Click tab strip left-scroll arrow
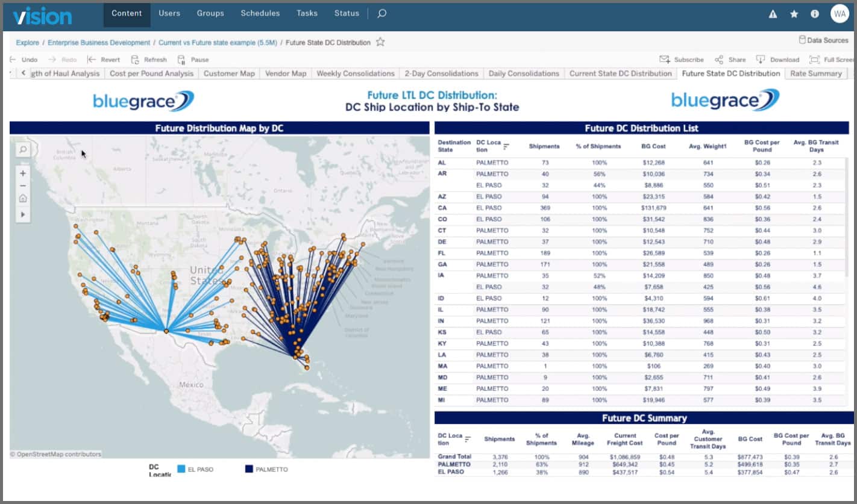This screenshot has width=857, height=504. [23, 73]
